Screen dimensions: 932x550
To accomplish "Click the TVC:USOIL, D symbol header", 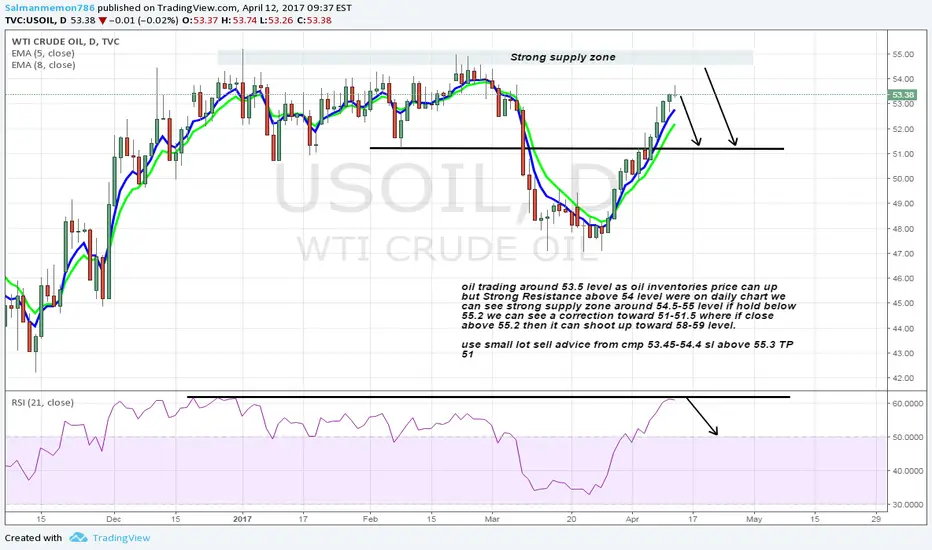I will pos(36,20).
